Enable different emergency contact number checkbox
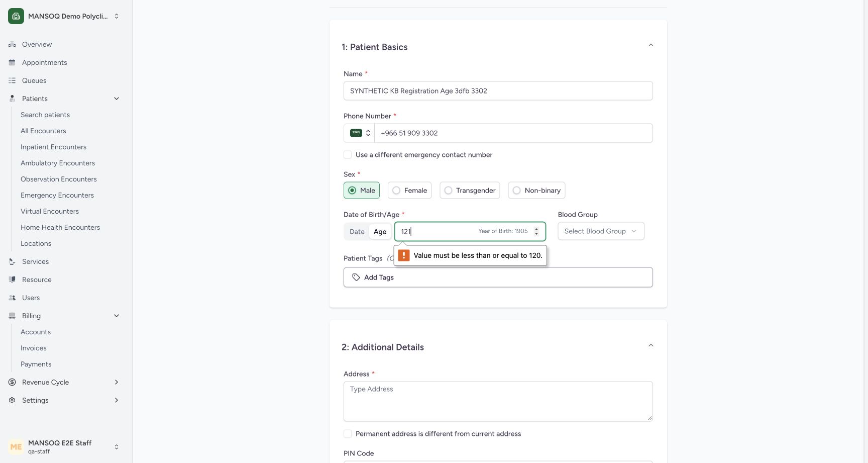868x463 pixels. coord(348,155)
